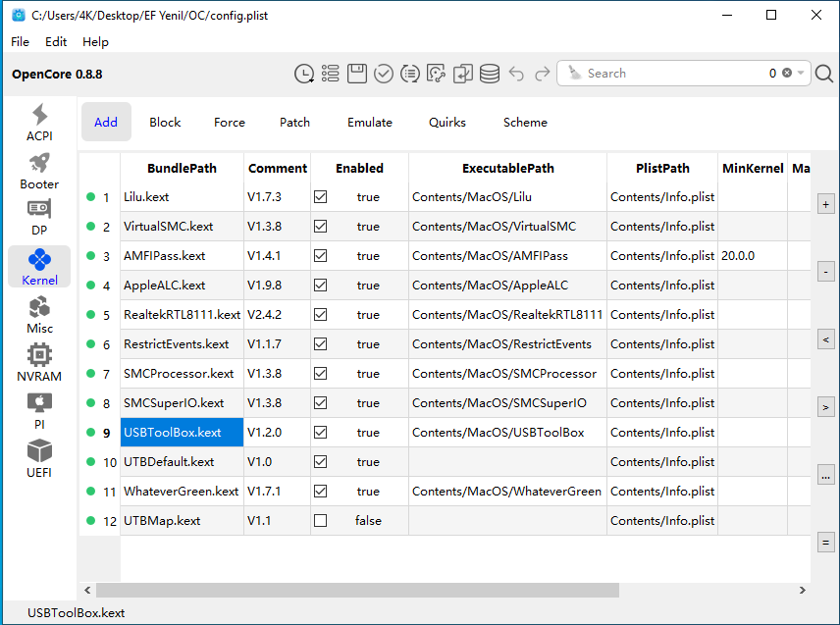
Task: Click the greater-than move button
Action: coord(825,407)
